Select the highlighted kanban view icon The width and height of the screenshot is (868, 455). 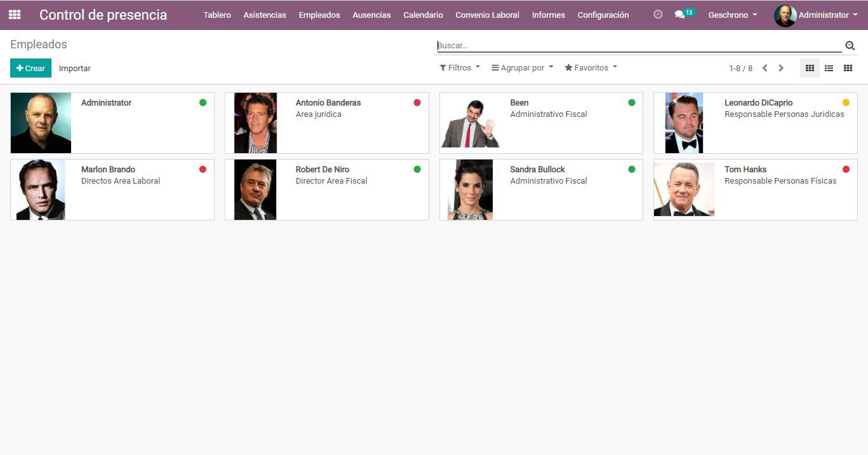pyautogui.click(x=810, y=68)
